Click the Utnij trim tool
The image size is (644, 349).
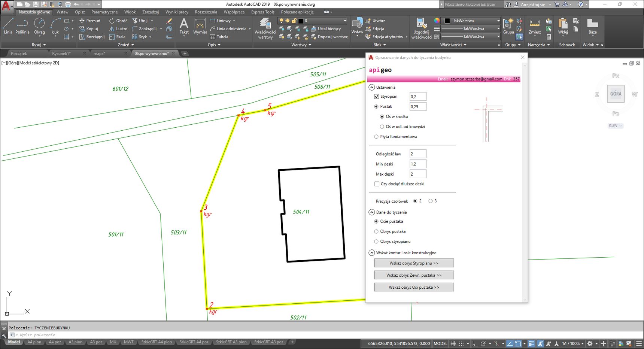[x=140, y=21]
